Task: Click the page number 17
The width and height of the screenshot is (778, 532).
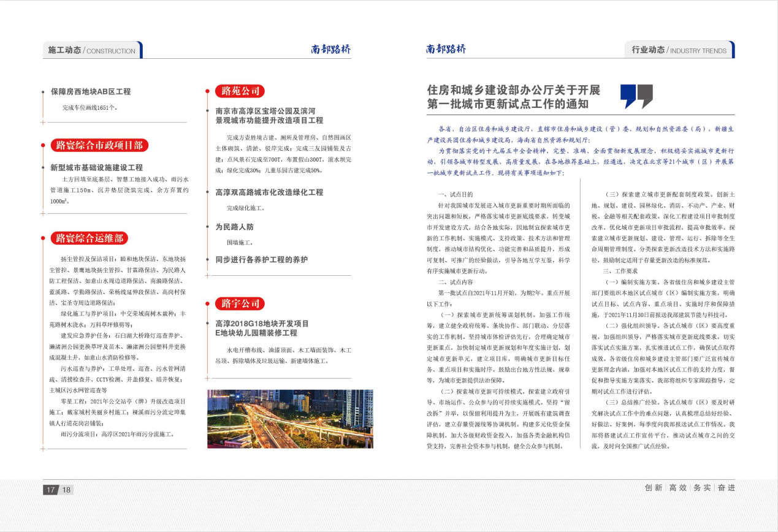Action: coord(50,490)
